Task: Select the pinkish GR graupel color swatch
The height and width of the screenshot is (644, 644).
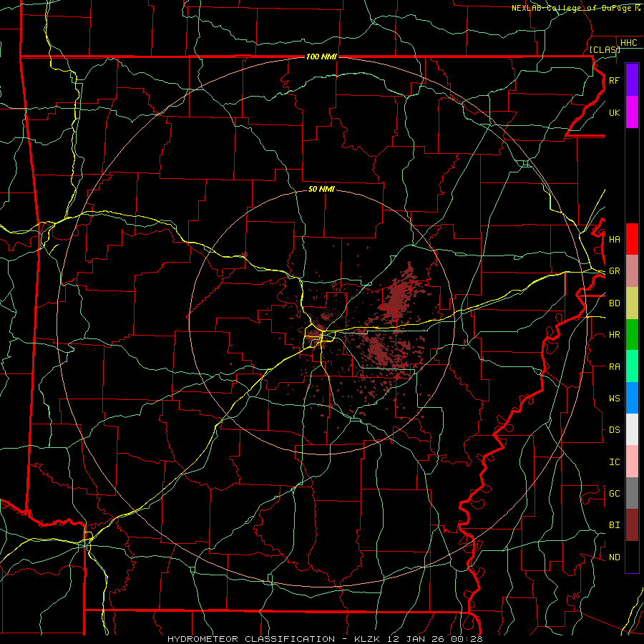Action: click(632, 271)
